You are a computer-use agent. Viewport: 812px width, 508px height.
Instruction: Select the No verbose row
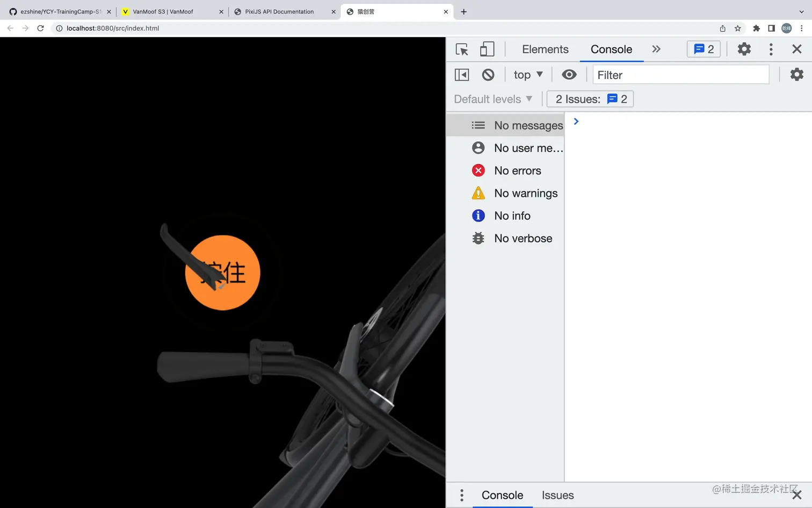click(505, 238)
